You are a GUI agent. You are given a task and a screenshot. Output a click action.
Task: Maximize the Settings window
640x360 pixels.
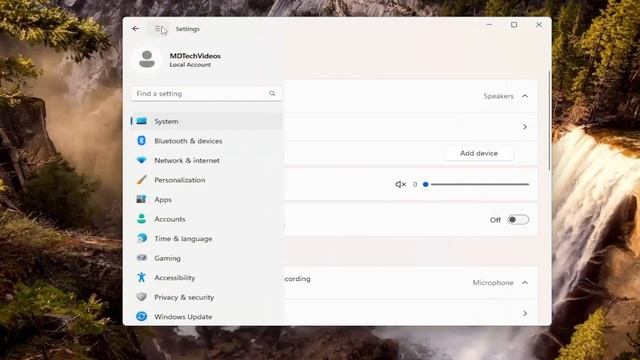coord(514,25)
